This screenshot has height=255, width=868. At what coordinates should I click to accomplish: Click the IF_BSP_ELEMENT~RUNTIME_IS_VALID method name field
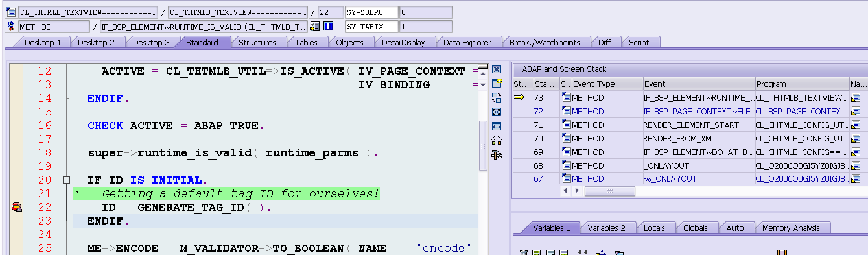click(x=204, y=27)
